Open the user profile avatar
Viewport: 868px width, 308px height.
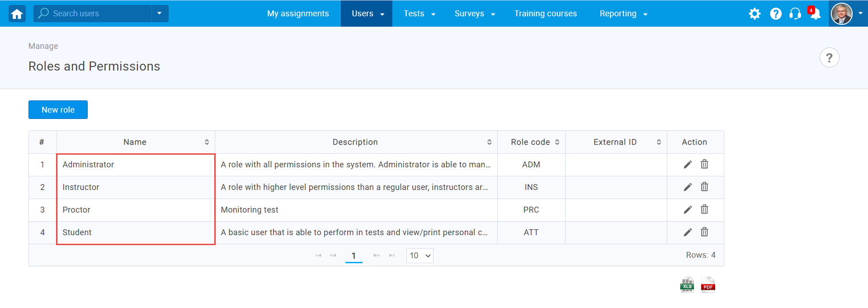[841, 14]
